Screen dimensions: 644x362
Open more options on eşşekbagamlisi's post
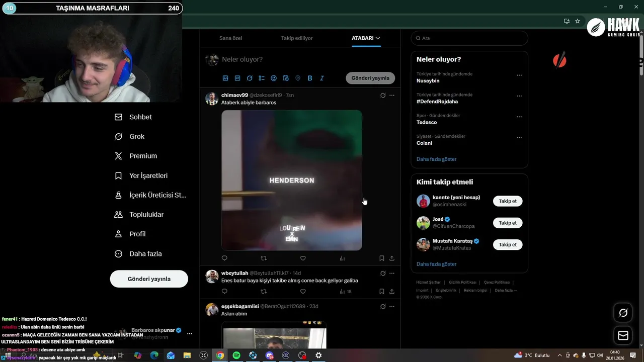click(392, 306)
